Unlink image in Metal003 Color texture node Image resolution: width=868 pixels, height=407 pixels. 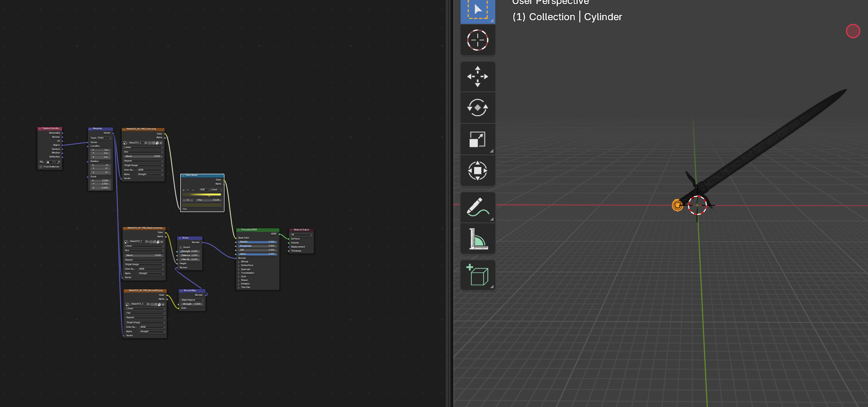click(161, 143)
